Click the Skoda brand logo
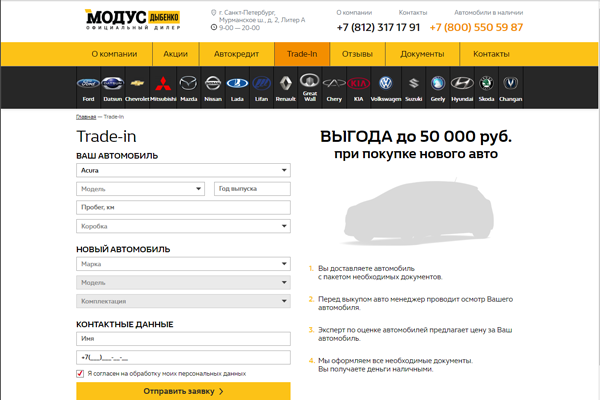The image size is (600, 400). (486, 86)
